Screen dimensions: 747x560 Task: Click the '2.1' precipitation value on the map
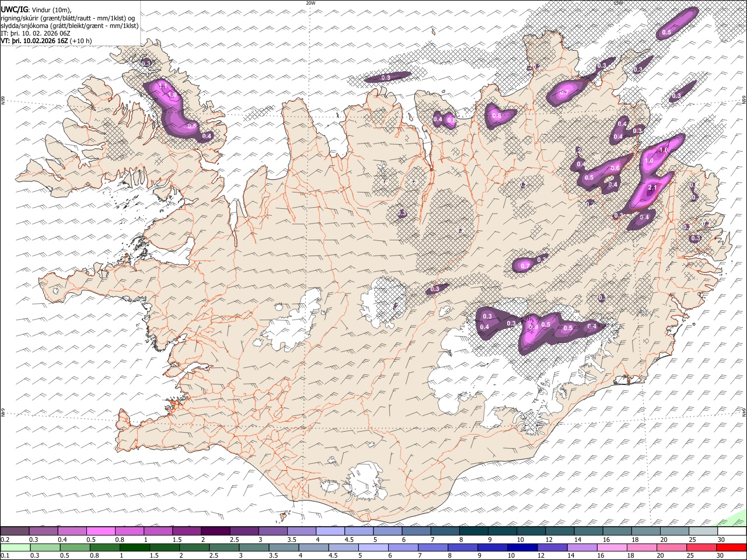tap(653, 187)
